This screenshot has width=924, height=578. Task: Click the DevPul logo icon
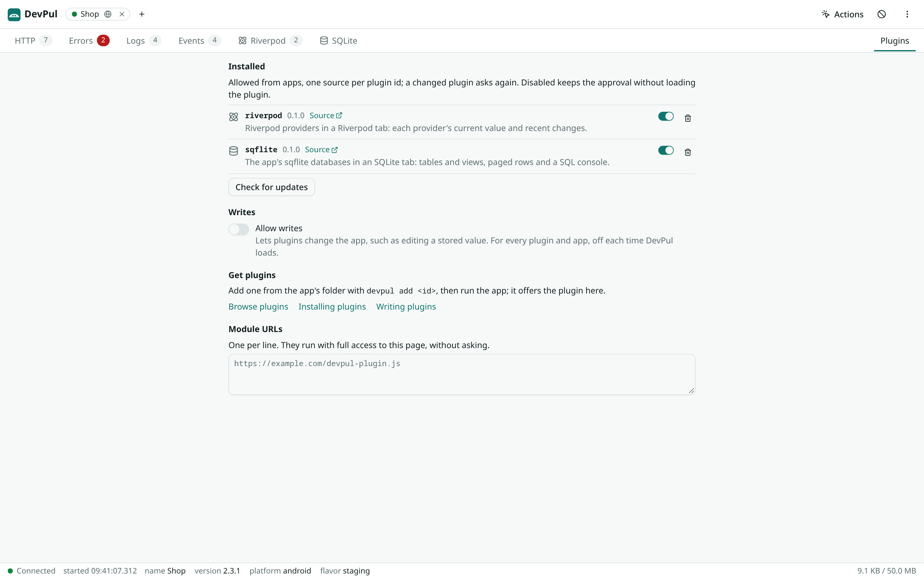[x=14, y=14]
